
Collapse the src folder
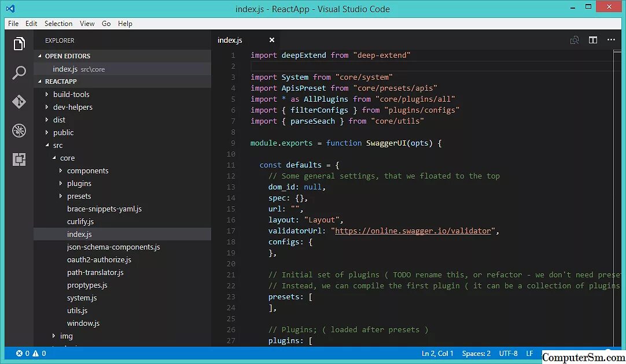47,145
